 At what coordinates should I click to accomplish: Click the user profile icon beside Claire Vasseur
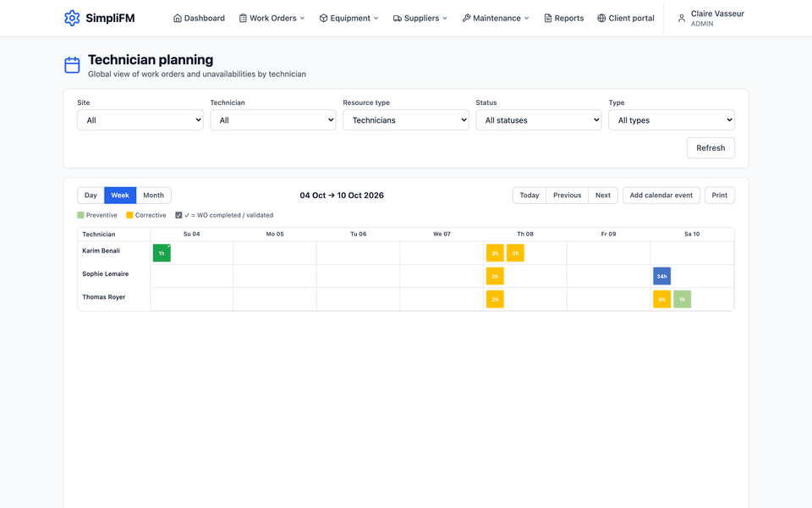point(682,18)
